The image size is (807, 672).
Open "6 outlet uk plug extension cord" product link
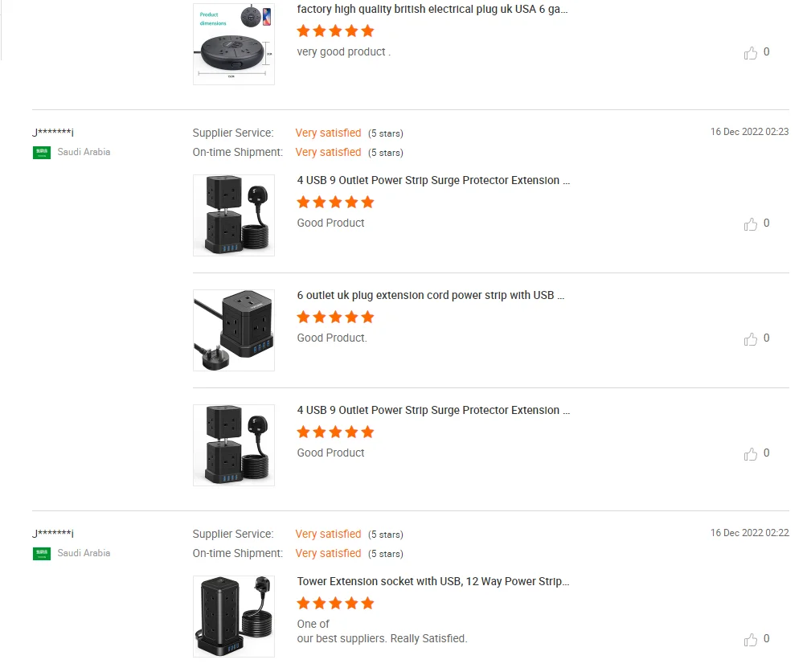(430, 295)
